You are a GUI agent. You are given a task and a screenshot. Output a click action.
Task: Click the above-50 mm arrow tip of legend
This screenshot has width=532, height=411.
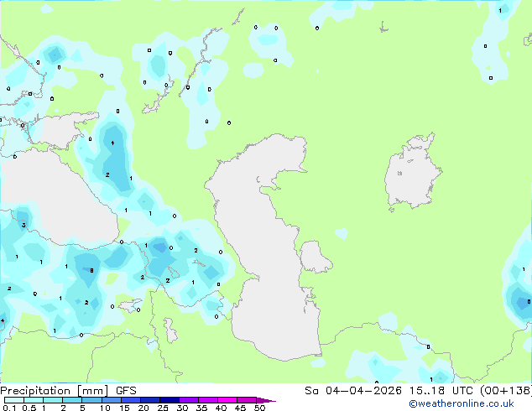(x=266, y=401)
